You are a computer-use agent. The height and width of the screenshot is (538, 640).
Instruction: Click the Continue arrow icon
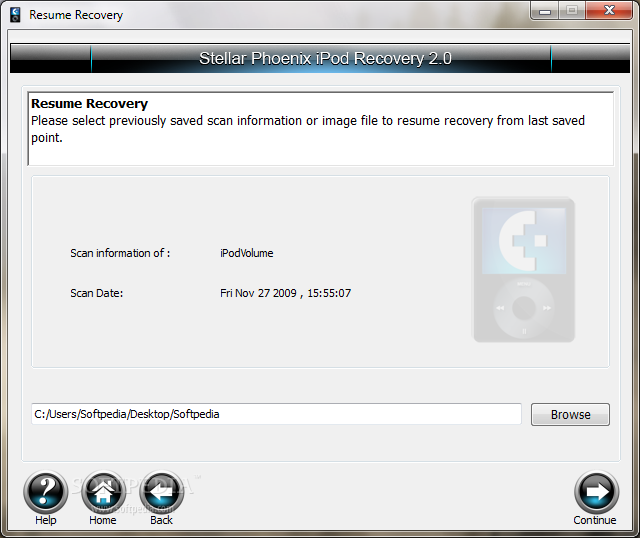[596, 491]
